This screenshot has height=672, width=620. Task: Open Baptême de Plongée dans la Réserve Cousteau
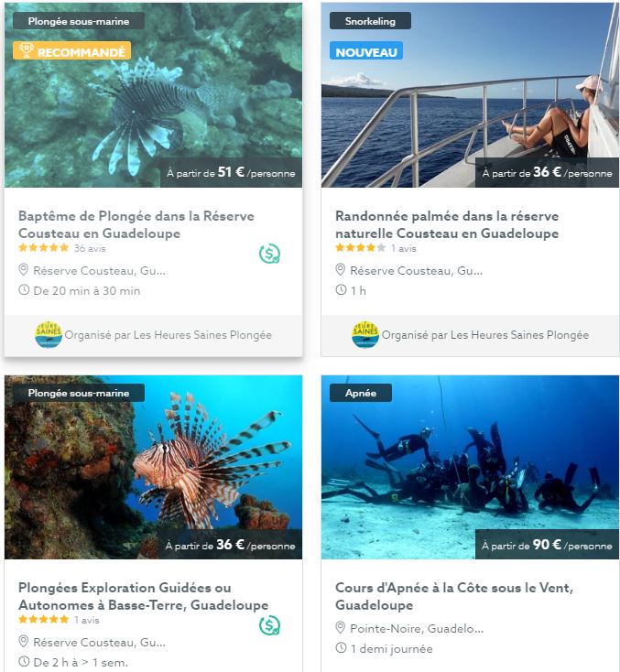click(136, 224)
